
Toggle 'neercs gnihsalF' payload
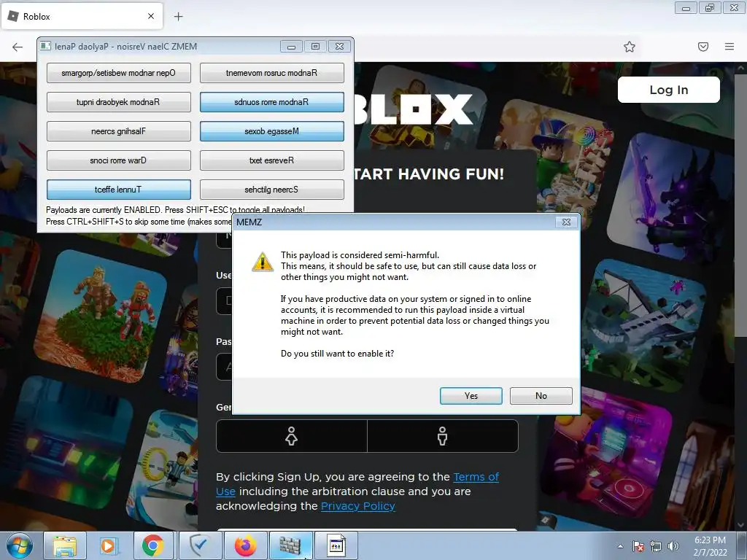119,131
